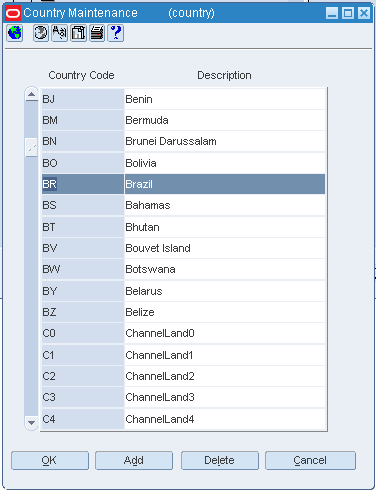The height and width of the screenshot is (491, 376).
Task: Select the C2 country code field
Action: [x=83, y=376]
